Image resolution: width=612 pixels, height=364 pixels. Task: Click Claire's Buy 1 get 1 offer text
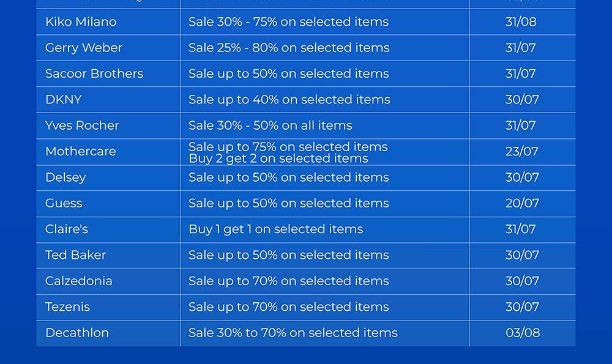point(275,229)
